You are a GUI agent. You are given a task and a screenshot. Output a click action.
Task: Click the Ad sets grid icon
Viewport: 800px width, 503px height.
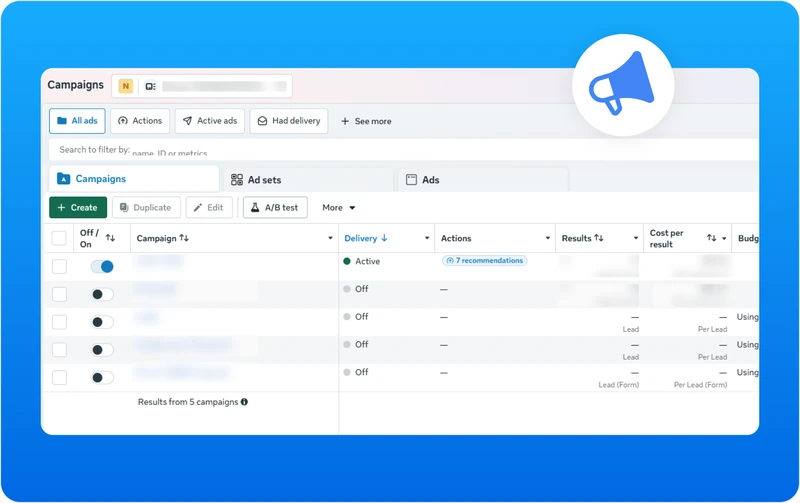point(237,180)
